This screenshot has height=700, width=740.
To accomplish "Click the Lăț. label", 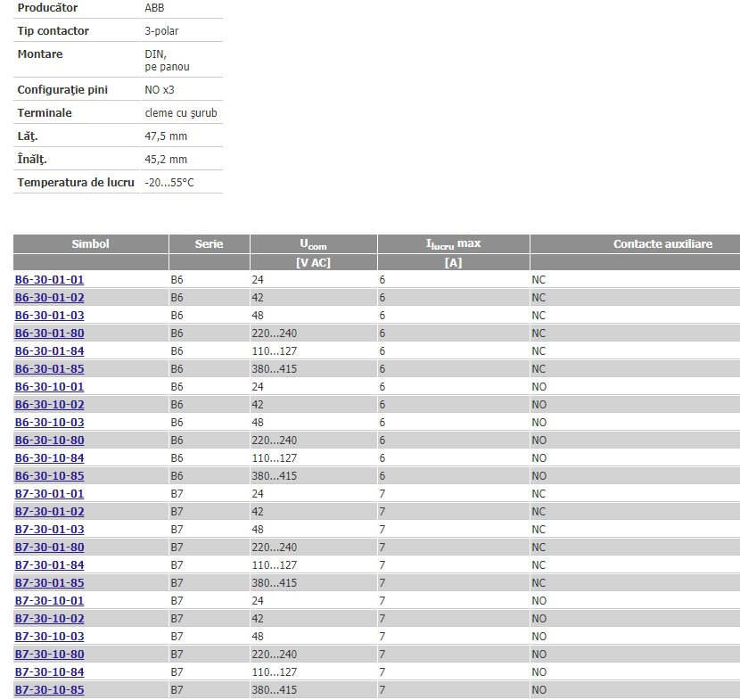I will 28,136.
